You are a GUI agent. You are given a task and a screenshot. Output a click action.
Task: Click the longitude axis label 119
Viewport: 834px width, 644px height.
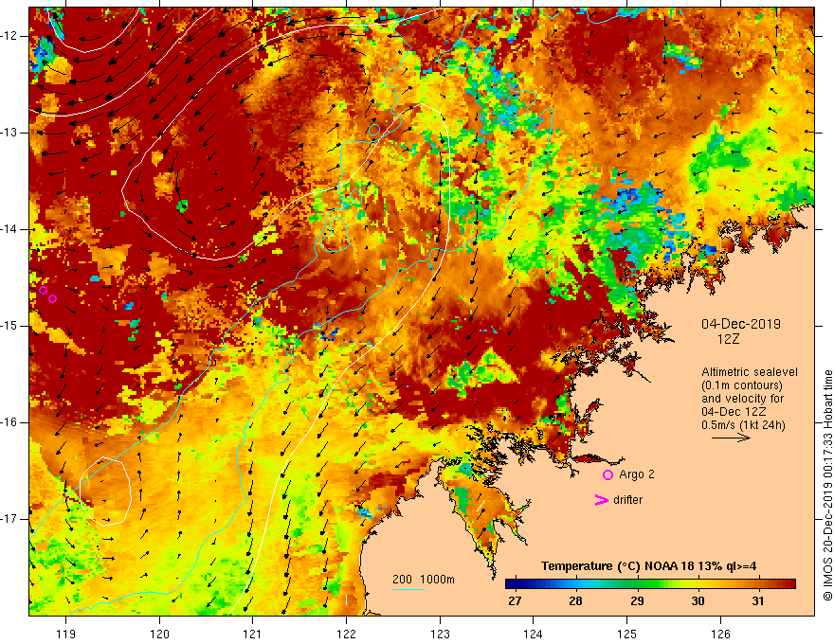pos(66,634)
